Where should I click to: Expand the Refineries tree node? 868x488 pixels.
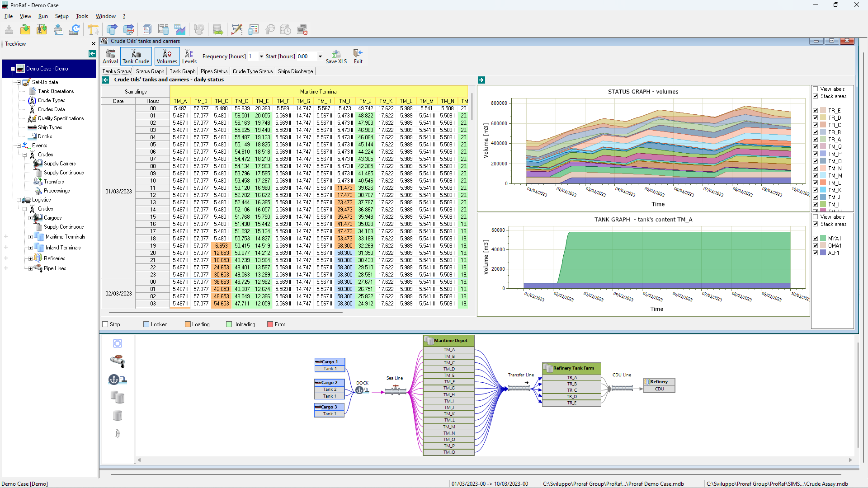tap(30, 258)
